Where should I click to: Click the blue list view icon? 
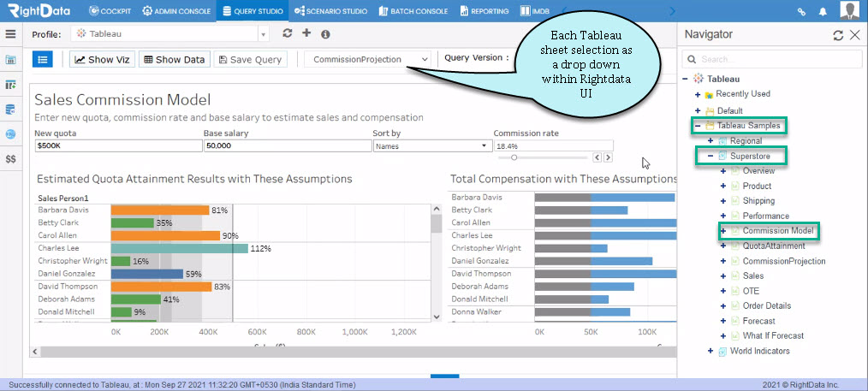[43, 59]
